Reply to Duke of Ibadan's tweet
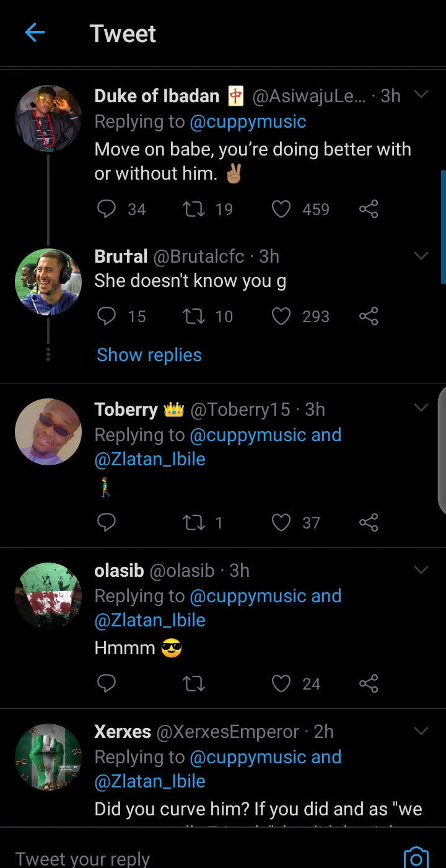The width and height of the screenshot is (446, 868). [107, 209]
